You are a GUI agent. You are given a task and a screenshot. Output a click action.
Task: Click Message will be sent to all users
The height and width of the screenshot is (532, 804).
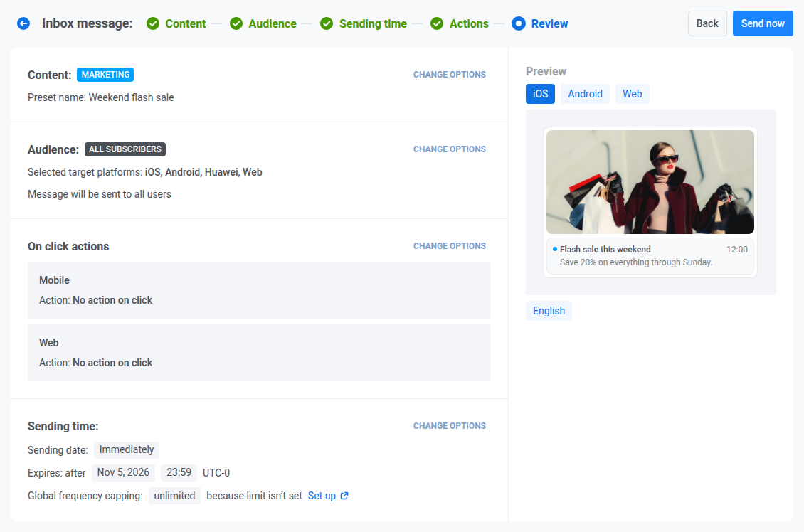(x=100, y=194)
